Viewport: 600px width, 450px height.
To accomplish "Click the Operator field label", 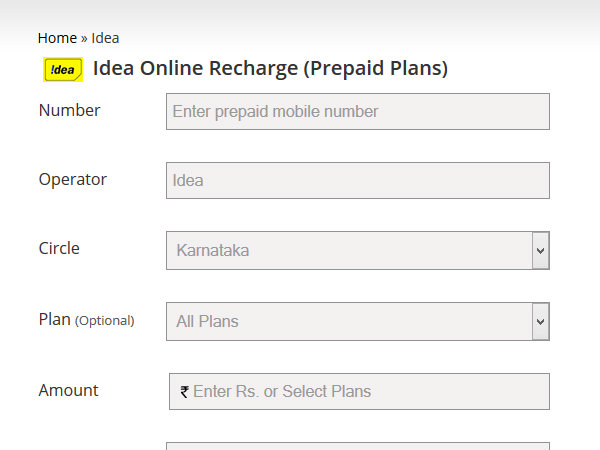I will click(72, 180).
